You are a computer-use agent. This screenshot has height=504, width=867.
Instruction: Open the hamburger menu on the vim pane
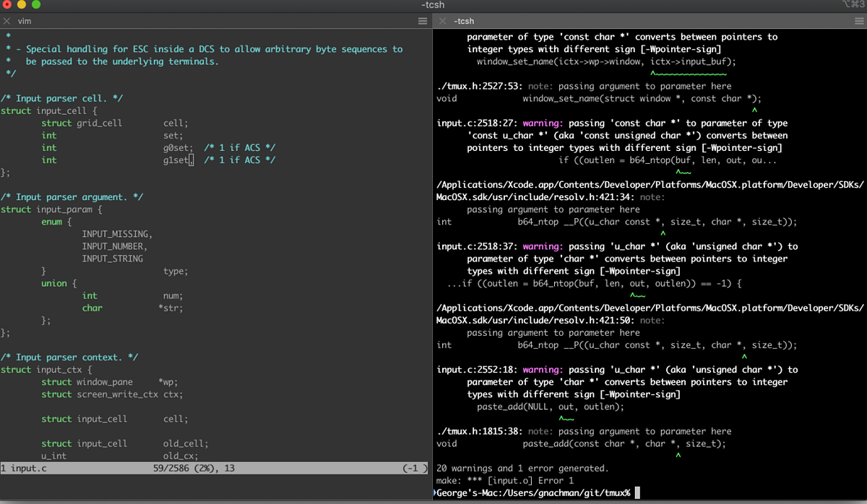point(422,21)
